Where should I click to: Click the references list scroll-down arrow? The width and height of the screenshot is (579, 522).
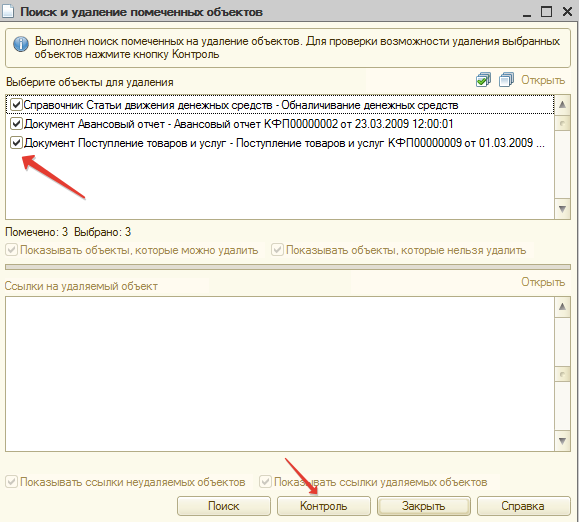(x=562, y=441)
